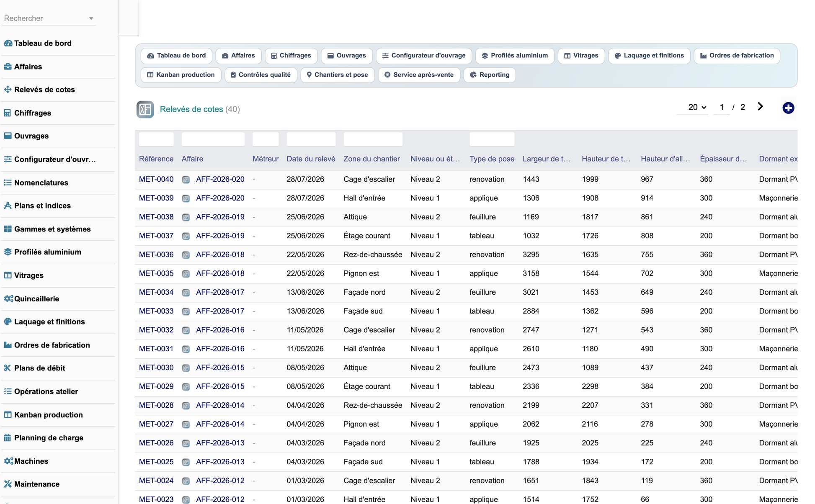Image resolution: width=815 pixels, height=504 pixels.
Task: Open the Vitrages tab in top bar
Action: (x=581, y=56)
